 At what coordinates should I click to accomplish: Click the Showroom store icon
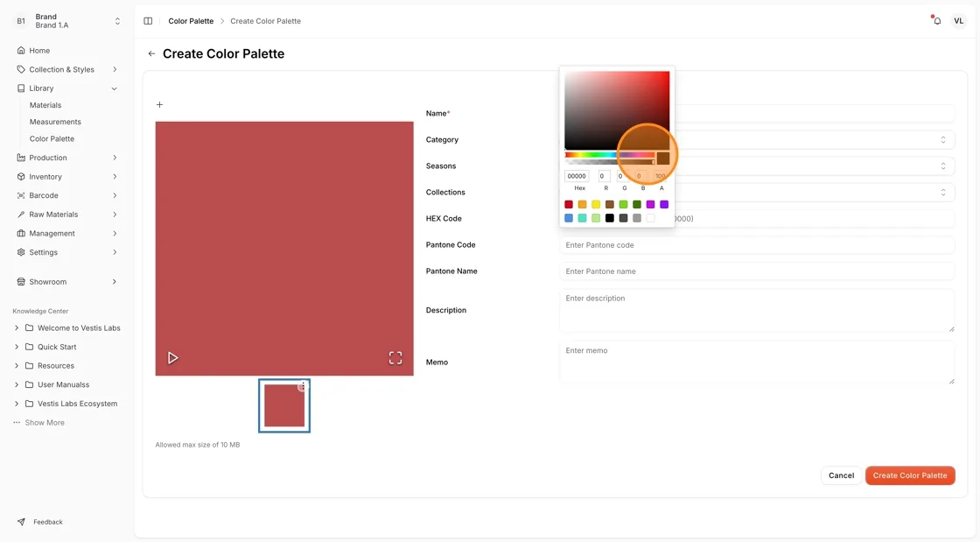(21, 281)
